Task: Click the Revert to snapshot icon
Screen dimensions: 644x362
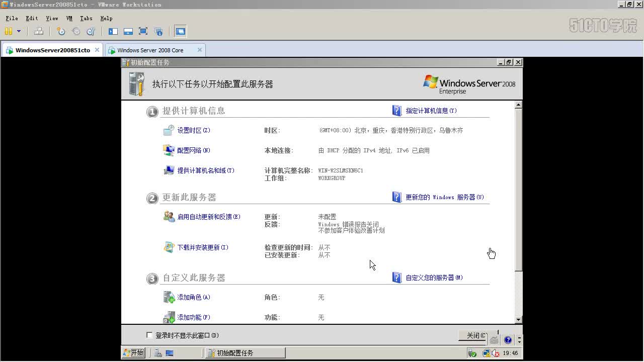Action: tap(76, 31)
